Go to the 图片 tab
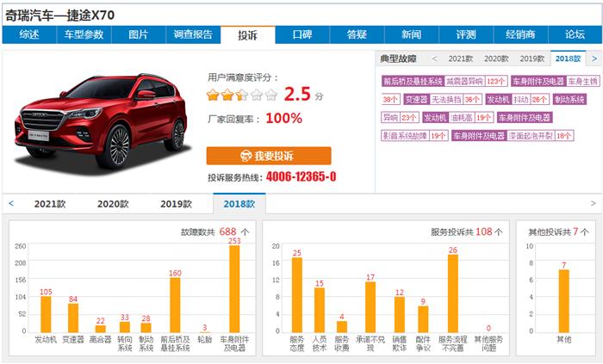The image size is (603, 364). pos(139,35)
